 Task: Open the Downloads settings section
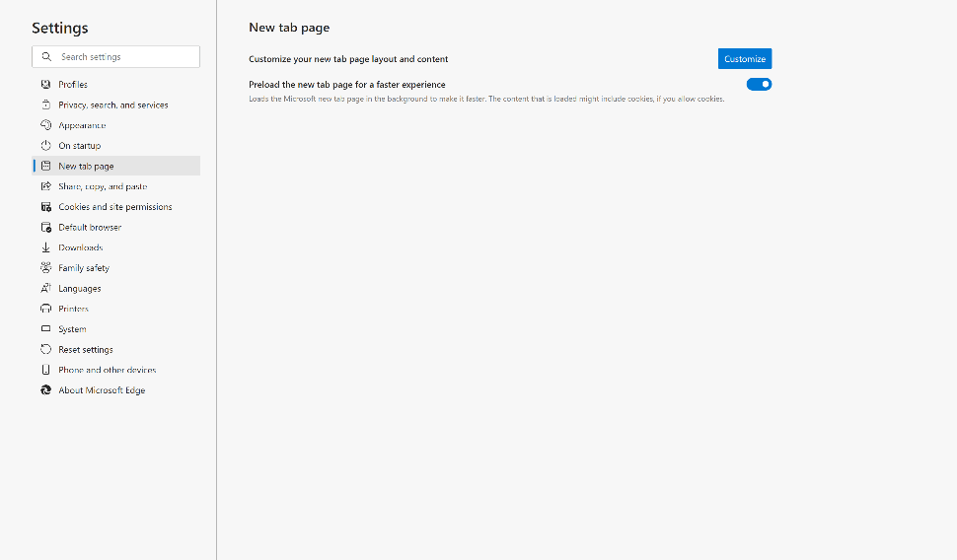(116, 247)
